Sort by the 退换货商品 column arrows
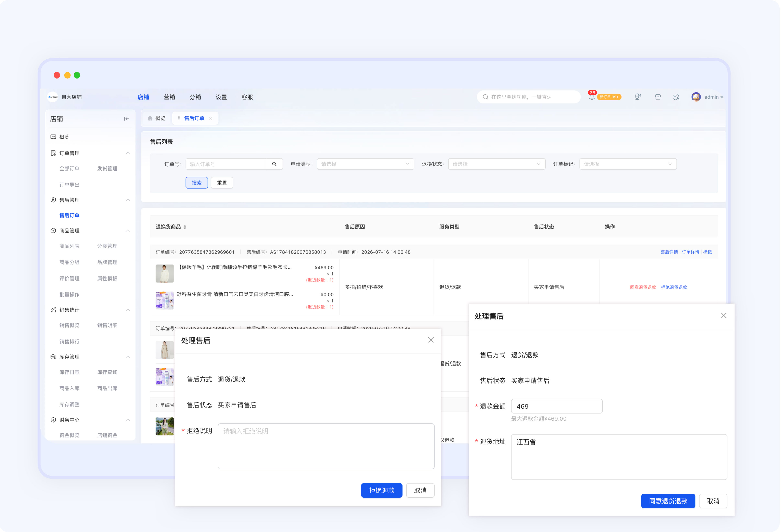 [x=185, y=227]
